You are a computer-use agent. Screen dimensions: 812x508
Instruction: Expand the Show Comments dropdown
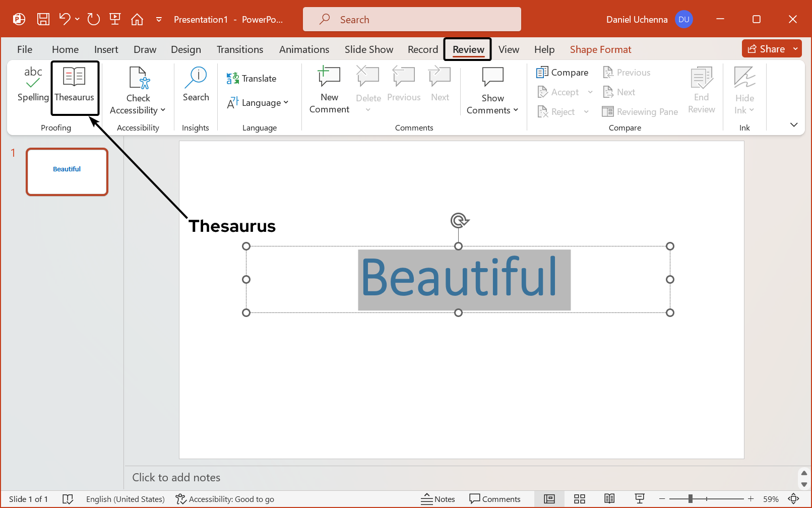[x=516, y=110]
